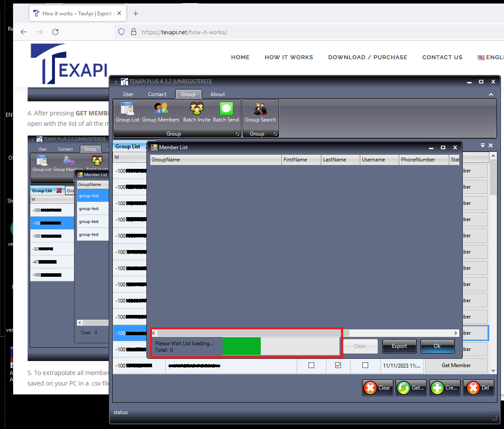Collapse the ribbon with the chevron
Screen dimensions: 504x429
tap(491, 94)
